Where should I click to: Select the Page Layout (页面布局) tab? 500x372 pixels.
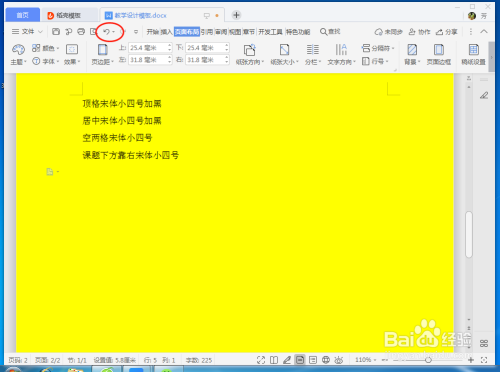point(187,32)
